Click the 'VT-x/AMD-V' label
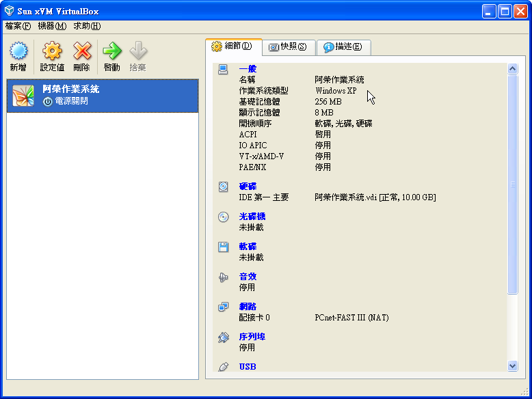The width and height of the screenshot is (532, 399). (261, 156)
